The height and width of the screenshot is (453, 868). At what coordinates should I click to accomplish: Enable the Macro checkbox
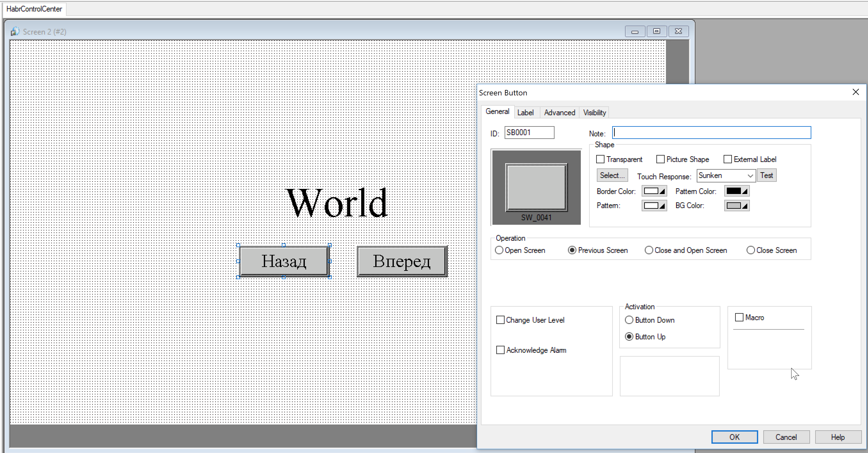tap(739, 317)
